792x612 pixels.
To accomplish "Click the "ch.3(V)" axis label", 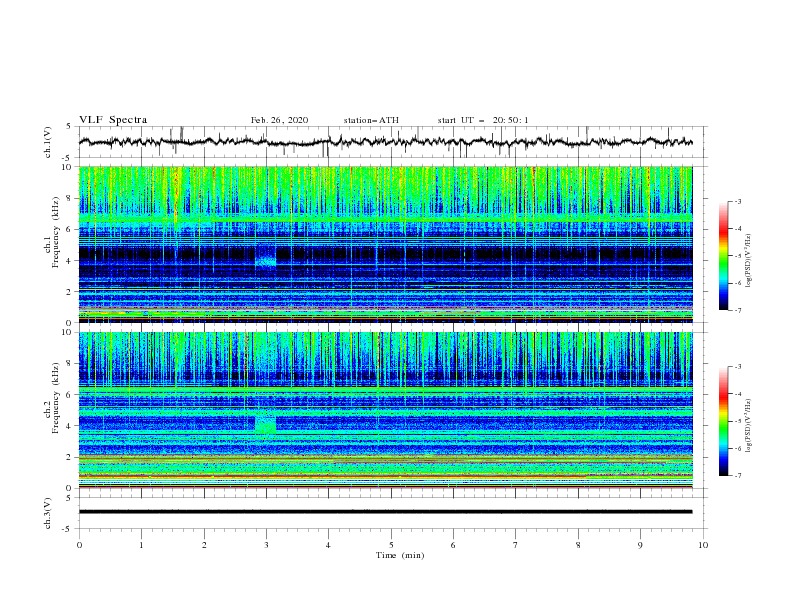I will [48, 513].
